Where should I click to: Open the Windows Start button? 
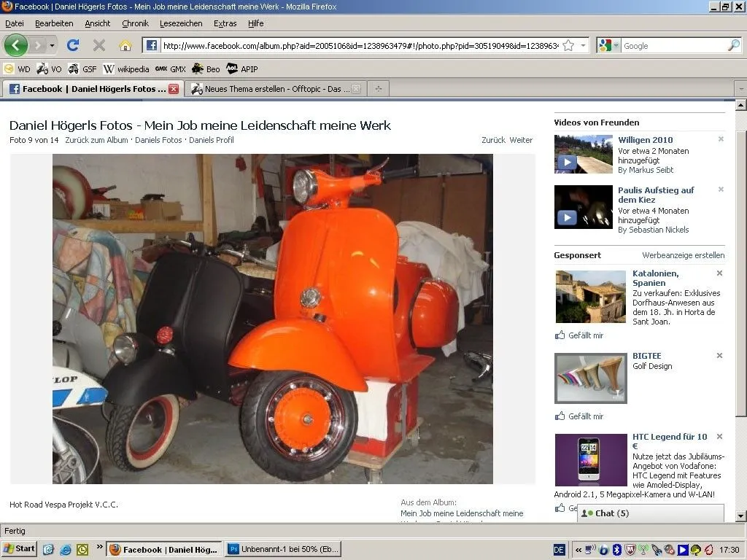(x=20, y=549)
